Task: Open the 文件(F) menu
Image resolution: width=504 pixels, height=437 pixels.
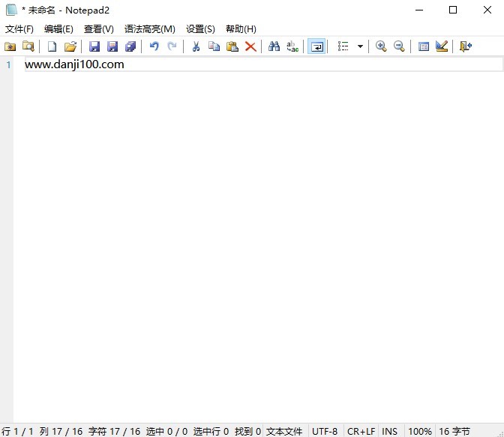Action: tap(19, 29)
